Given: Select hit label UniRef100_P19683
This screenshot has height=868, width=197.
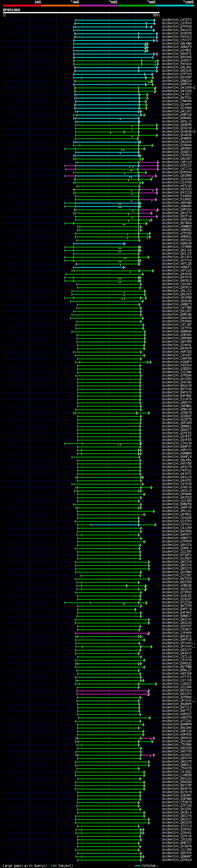Looking at the screenshot, I should [x=177, y=196].
